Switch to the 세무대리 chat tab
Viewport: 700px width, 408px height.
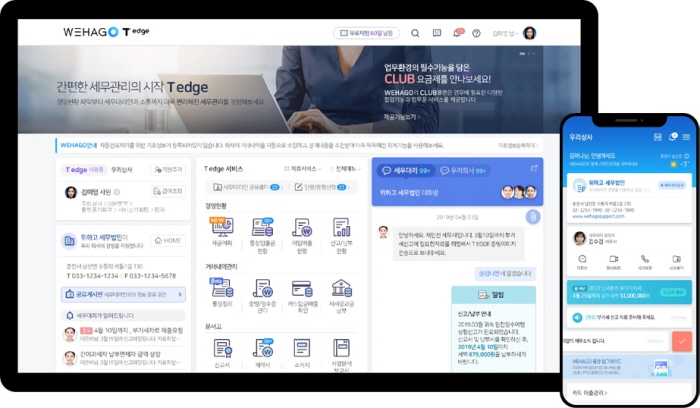407,171
